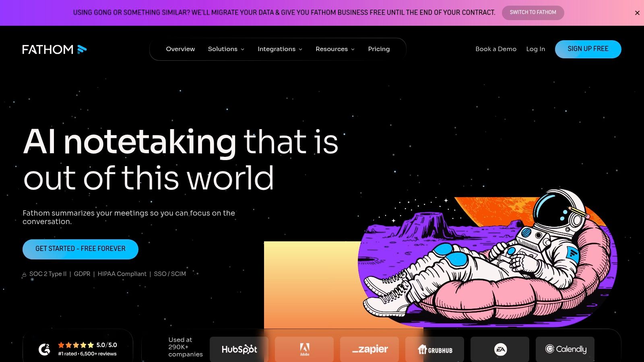
Task: Click the Zapier company logo
Action: coord(370,349)
